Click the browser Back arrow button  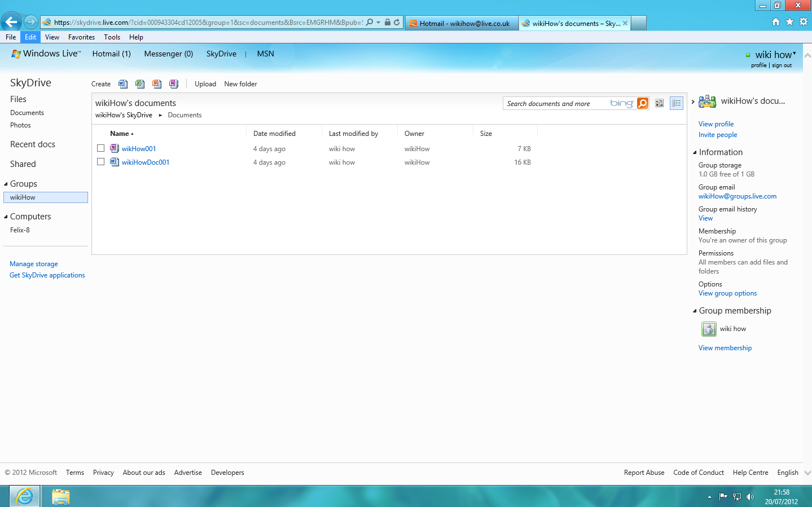pyautogui.click(x=11, y=22)
